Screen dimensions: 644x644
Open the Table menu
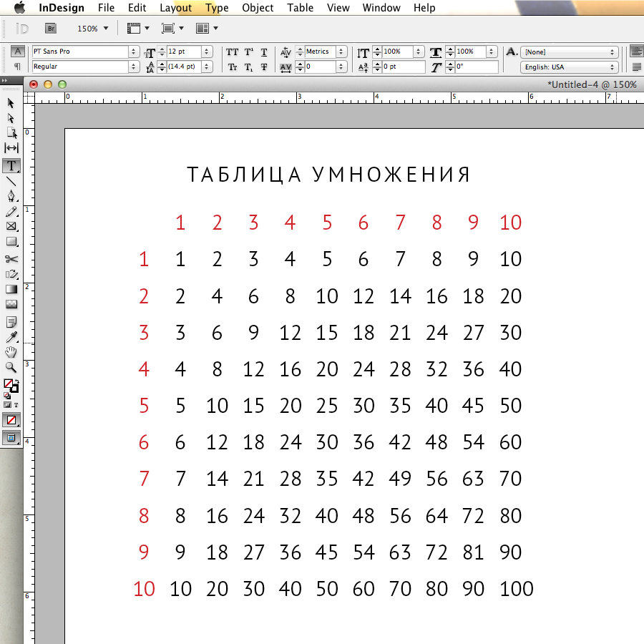[x=300, y=8]
